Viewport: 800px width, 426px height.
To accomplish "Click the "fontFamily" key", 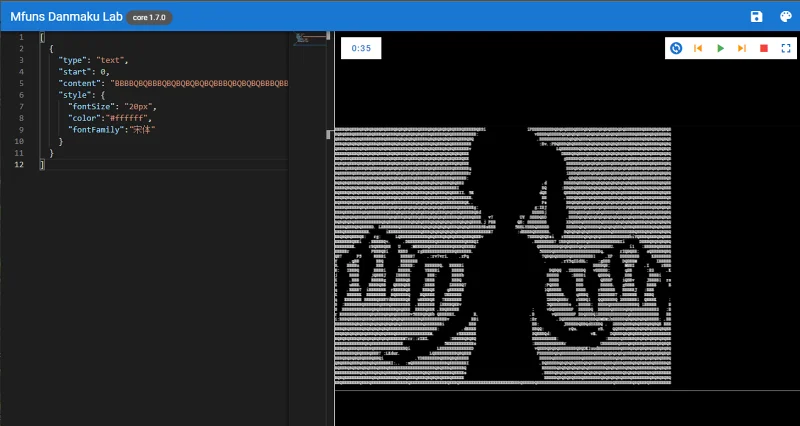I will 95,130.
